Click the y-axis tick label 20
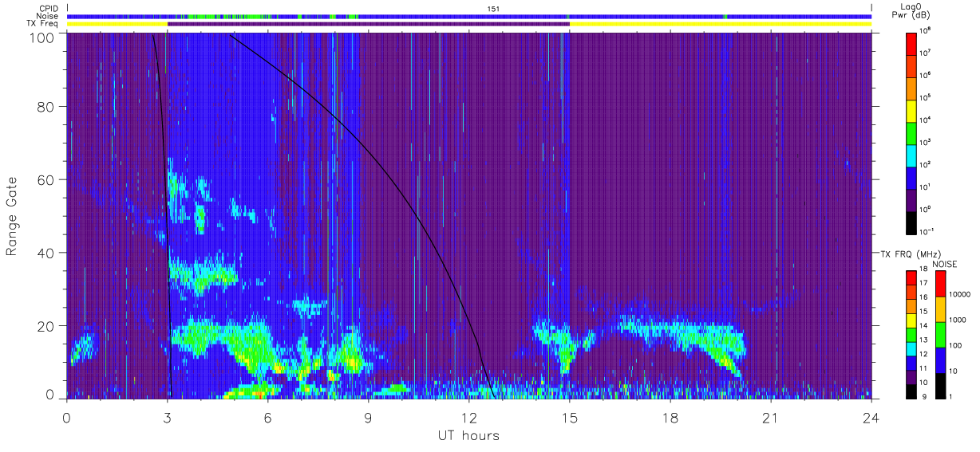 click(x=46, y=326)
